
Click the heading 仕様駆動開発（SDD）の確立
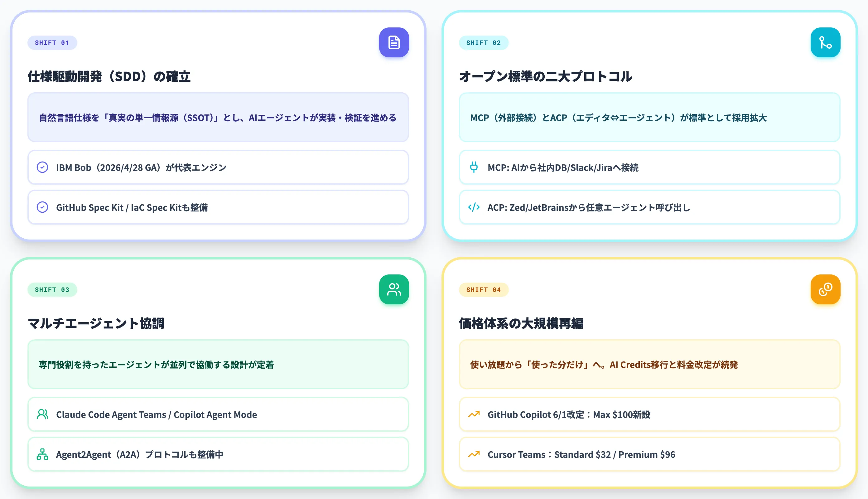coord(109,76)
